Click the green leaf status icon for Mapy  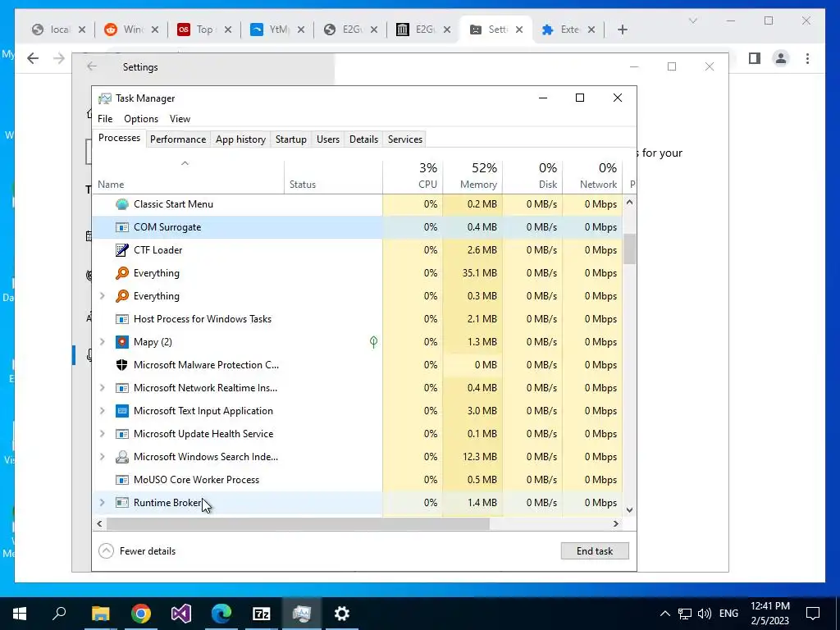point(373,342)
